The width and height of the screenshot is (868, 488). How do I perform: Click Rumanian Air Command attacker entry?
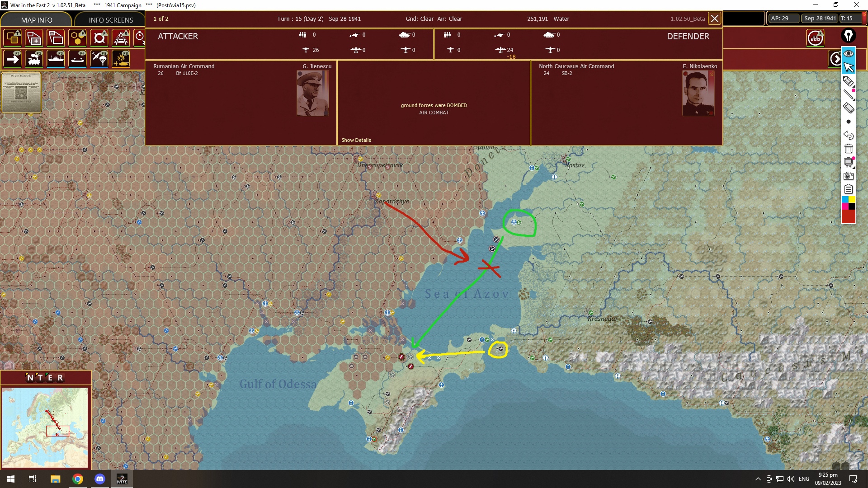[184, 66]
